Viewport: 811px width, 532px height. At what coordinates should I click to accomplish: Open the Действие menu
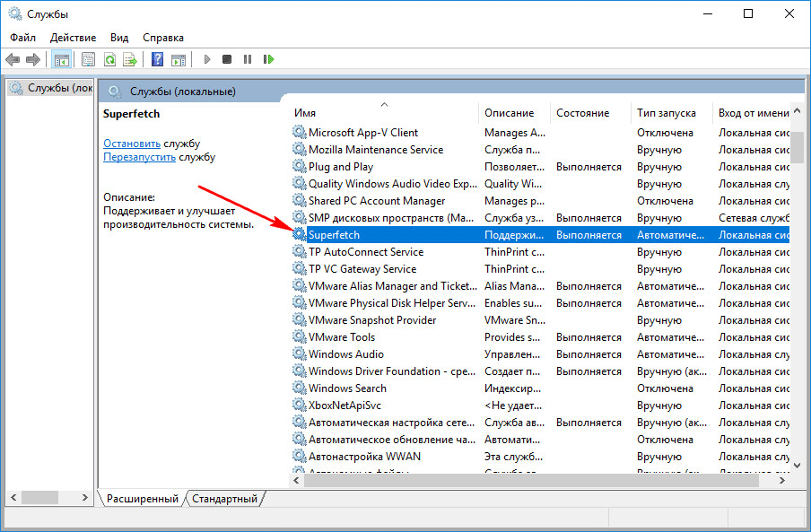point(73,38)
